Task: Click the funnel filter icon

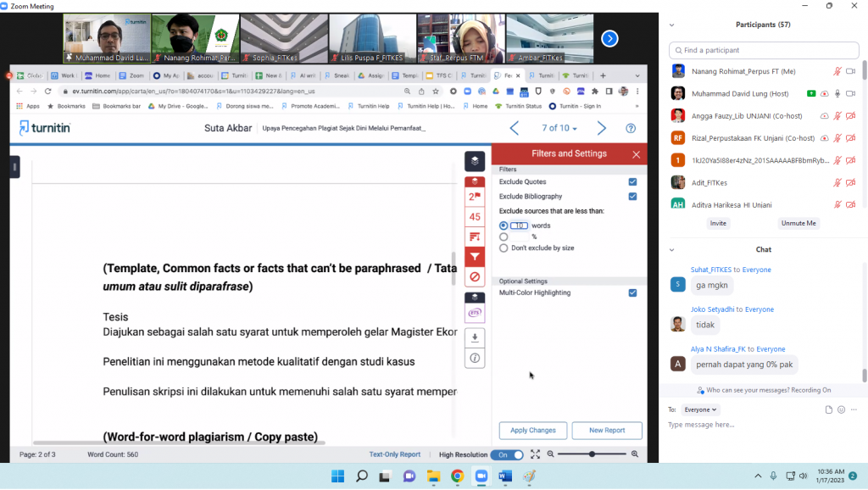Action: [475, 256]
